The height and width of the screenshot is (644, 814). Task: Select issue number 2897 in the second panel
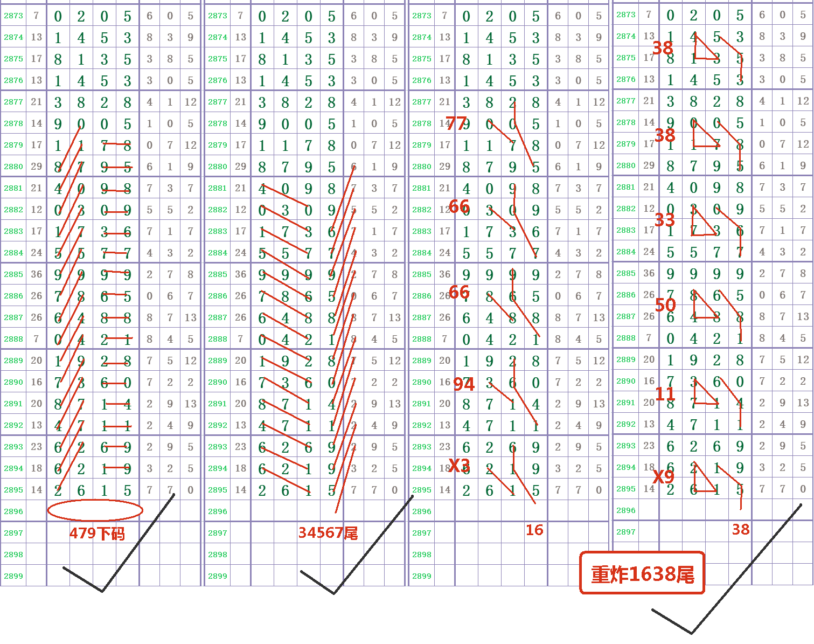218,533
